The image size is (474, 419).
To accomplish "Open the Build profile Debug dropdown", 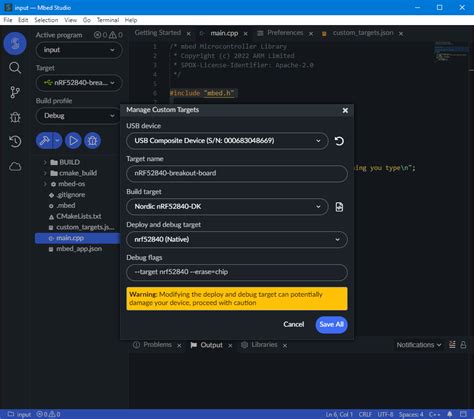I will pos(79,116).
